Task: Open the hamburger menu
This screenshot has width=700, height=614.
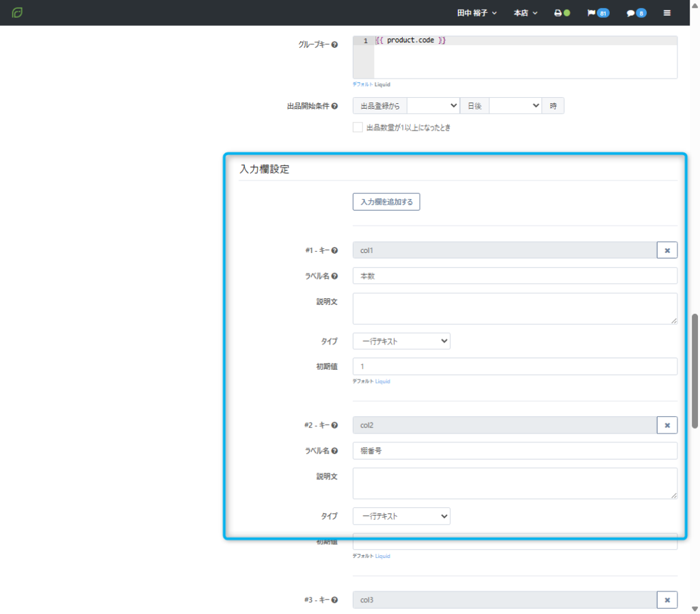Action: point(667,13)
